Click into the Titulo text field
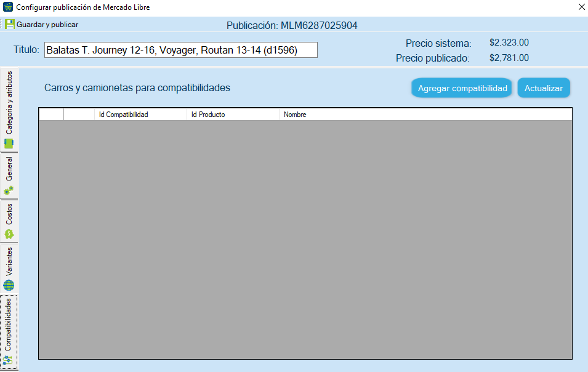The width and height of the screenshot is (588, 372). tap(181, 50)
